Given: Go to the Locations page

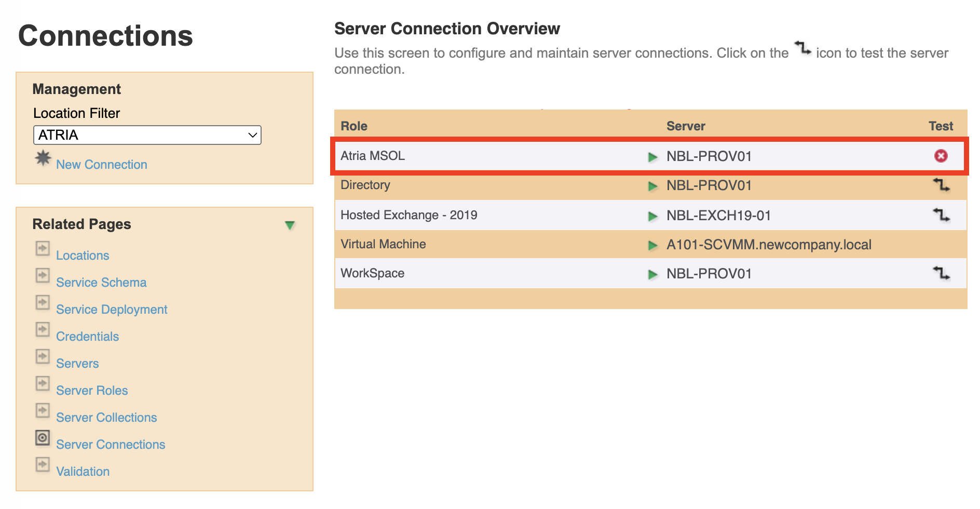Looking at the screenshot, I should pyautogui.click(x=83, y=256).
